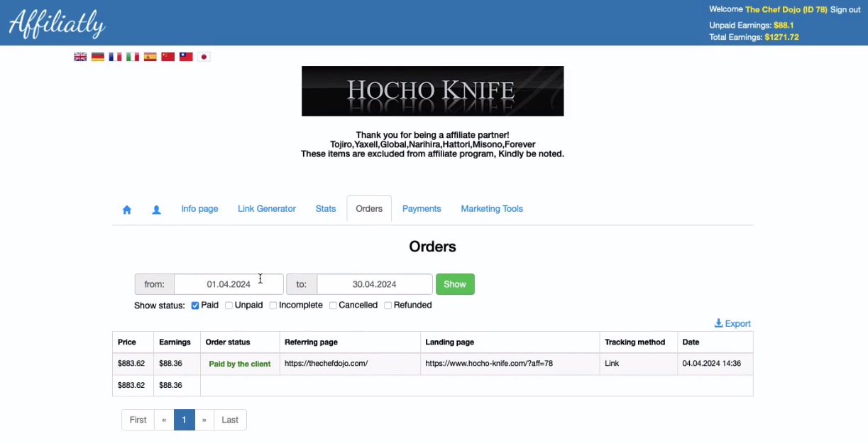The width and height of the screenshot is (868, 444).
Task: Click the from date field 01.04.2024
Action: (229, 284)
